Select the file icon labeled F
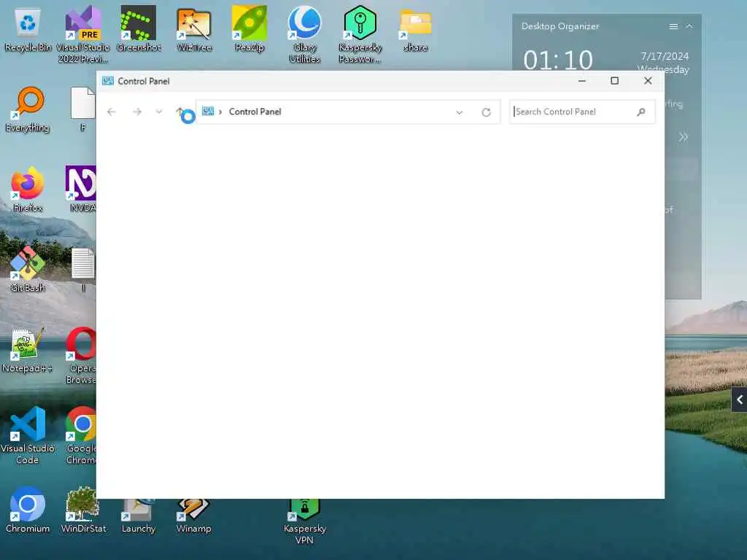The height and width of the screenshot is (560, 747). pyautogui.click(x=83, y=109)
